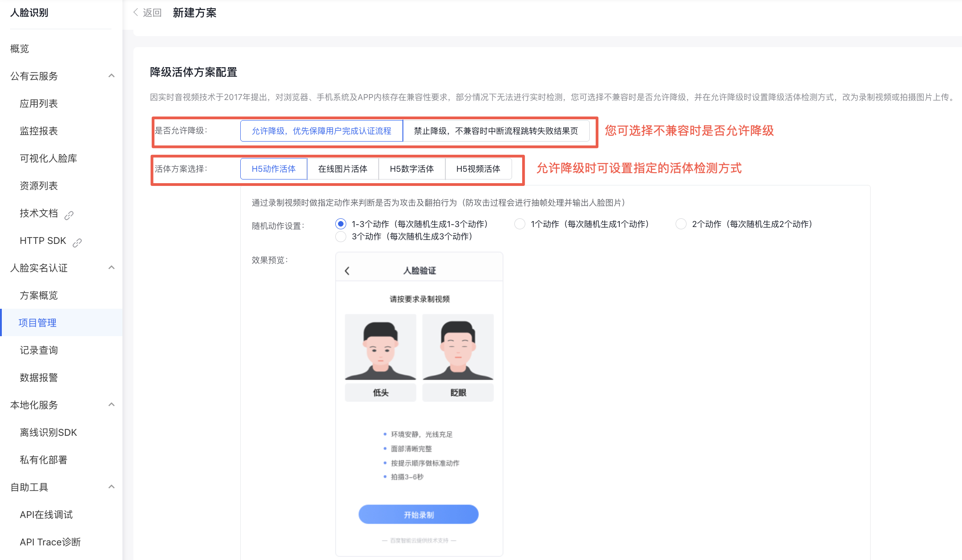Collapse 人脸实名认证 sidebar group
The height and width of the screenshot is (560, 962).
pos(111,268)
